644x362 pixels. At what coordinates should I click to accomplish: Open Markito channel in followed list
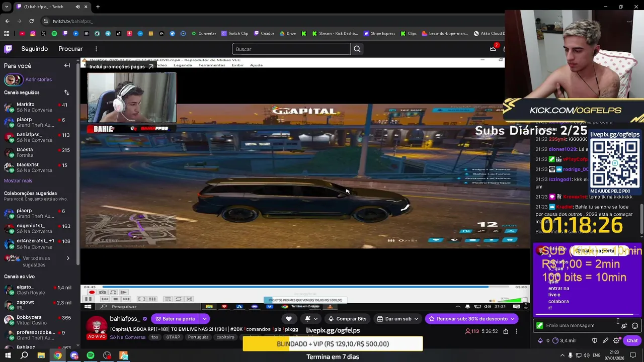38,107
